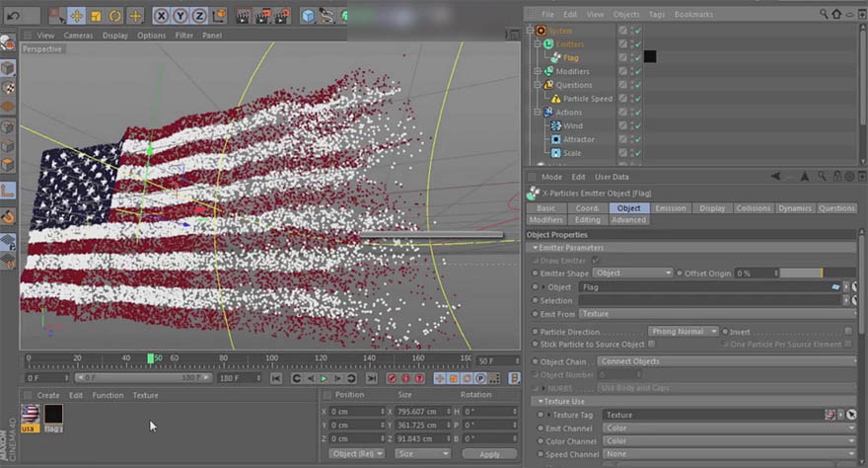Select the Attractor action icon
Viewport: 868px width, 468px height.
[555, 139]
